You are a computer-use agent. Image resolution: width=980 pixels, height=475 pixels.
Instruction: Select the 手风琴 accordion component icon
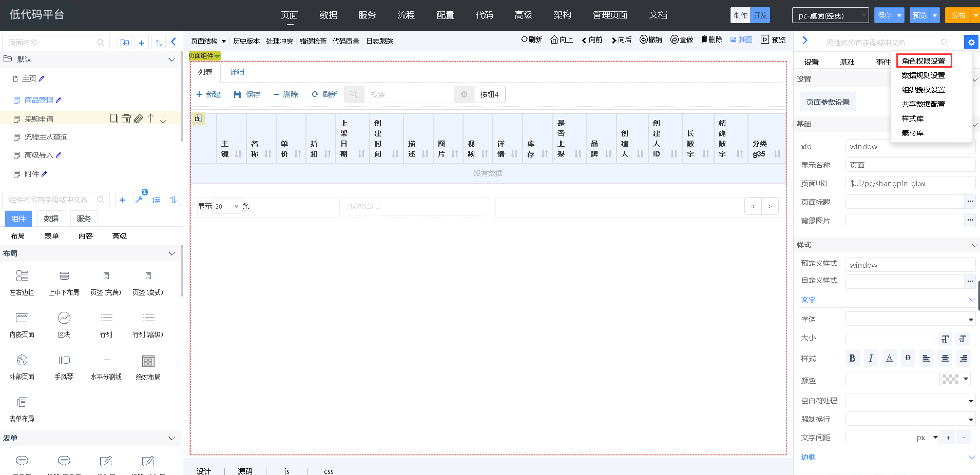click(64, 360)
